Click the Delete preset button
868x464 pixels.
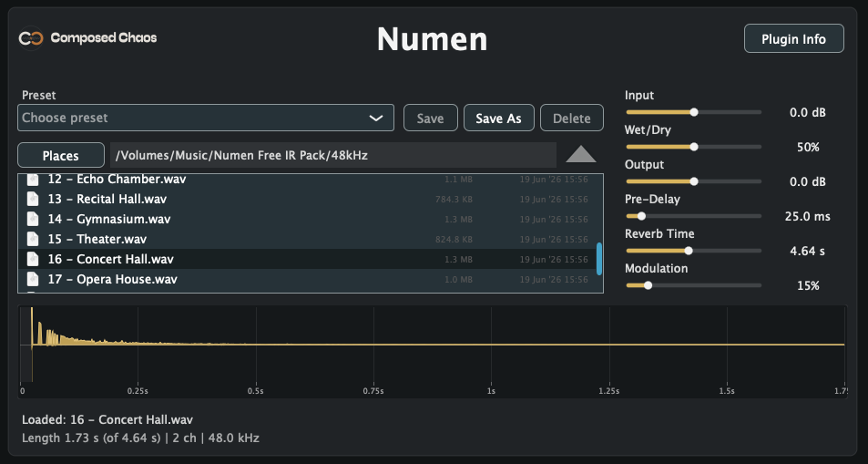tap(571, 119)
